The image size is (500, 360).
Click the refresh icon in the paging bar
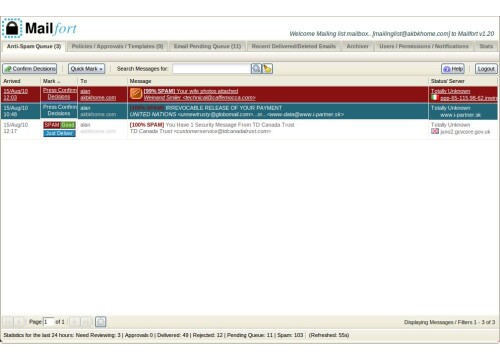pyautogui.click(x=100, y=322)
